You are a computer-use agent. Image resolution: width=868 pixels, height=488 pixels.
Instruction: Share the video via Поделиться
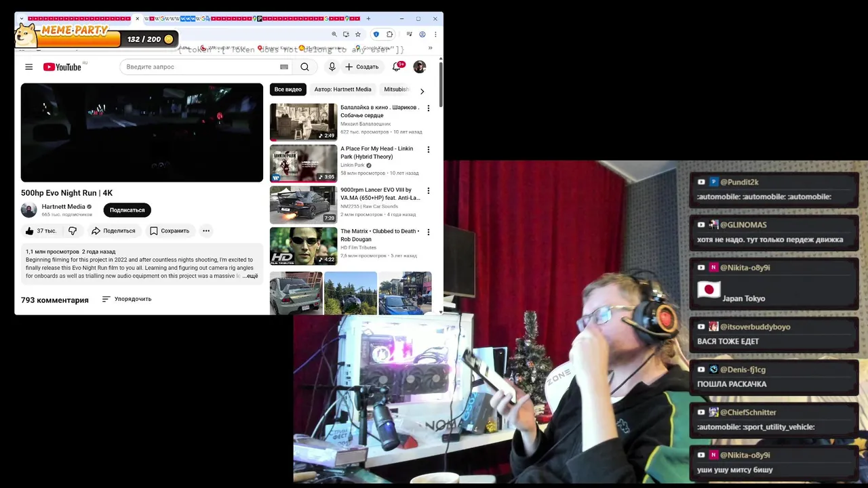(x=113, y=231)
